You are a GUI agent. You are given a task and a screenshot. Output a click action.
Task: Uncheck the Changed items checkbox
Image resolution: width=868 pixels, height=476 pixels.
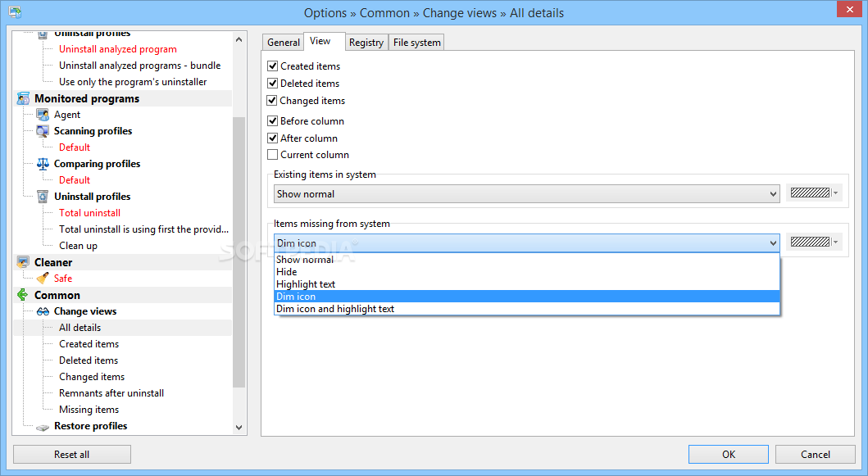272,100
